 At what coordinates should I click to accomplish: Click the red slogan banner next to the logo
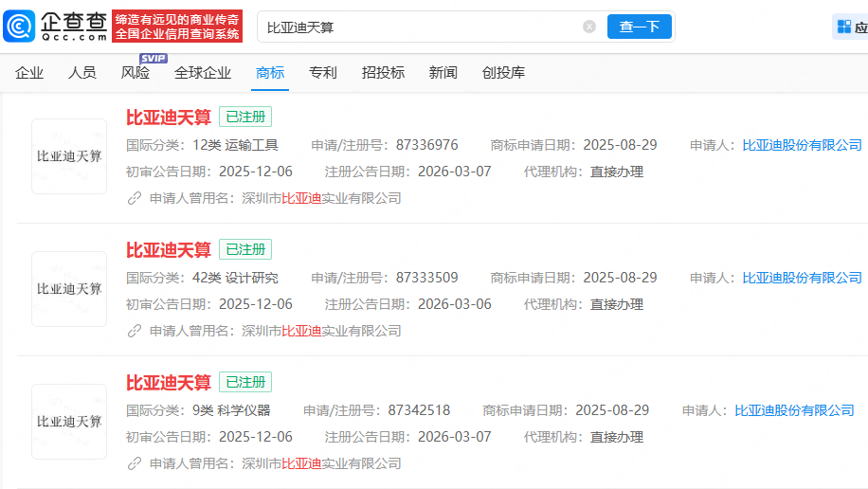click(176, 27)
